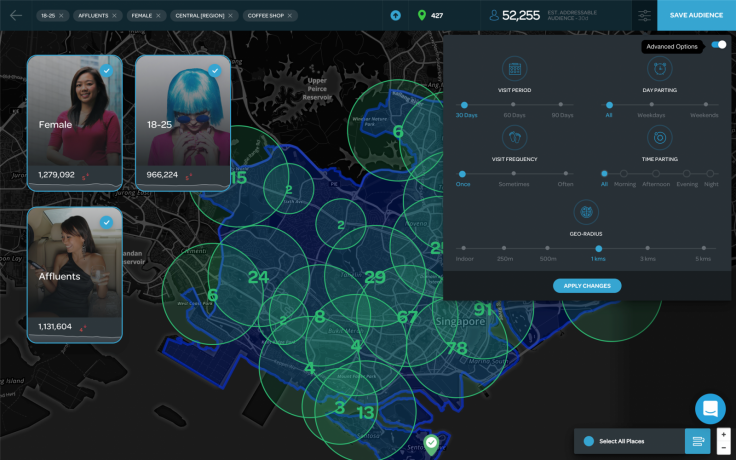
Task: Click the audience person icon beside 52,255
Action: [494, 15]
